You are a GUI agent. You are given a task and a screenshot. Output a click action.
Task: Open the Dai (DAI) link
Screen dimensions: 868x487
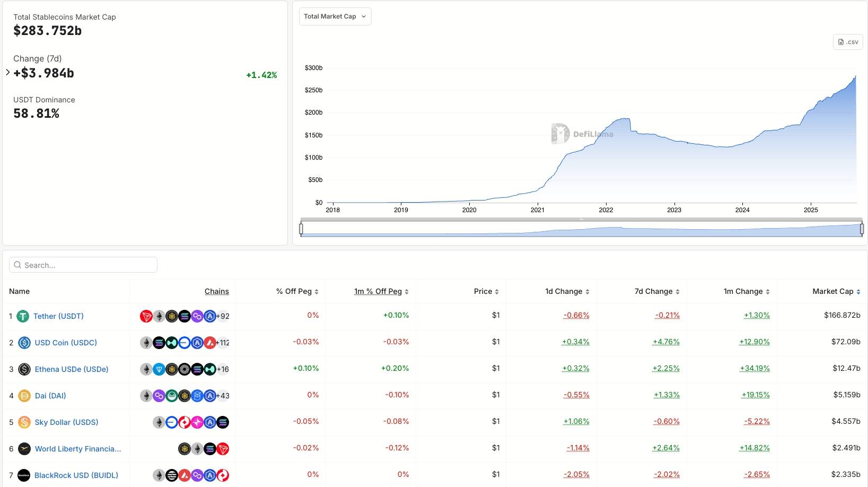click(x=50, y=396)
